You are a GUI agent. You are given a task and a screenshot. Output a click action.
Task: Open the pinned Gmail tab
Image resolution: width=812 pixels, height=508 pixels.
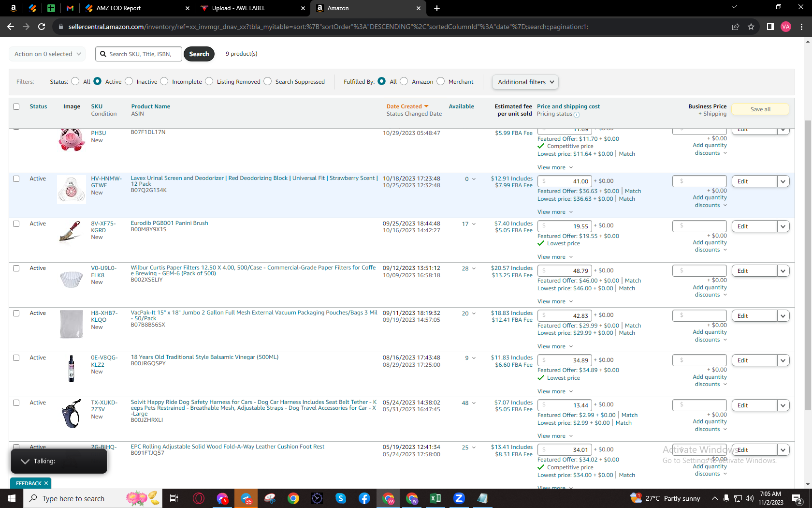pos(70,8)
